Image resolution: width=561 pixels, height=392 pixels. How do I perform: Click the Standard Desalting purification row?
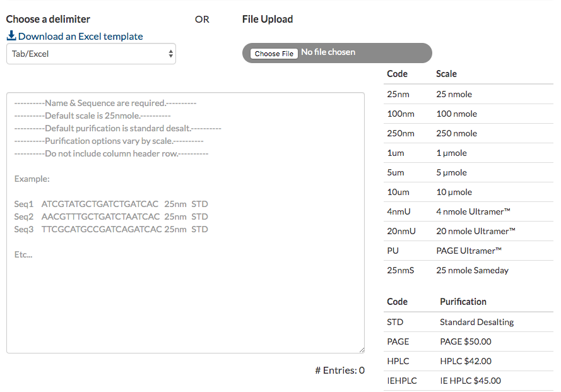point(468,322)
